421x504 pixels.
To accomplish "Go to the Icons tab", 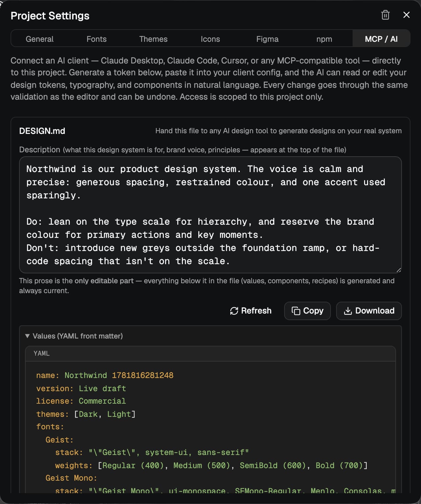I will [210, 39].
